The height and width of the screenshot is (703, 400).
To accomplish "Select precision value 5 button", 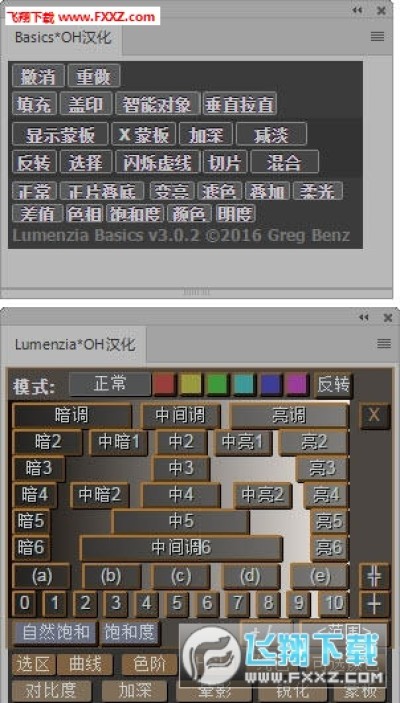I will 177,604.
